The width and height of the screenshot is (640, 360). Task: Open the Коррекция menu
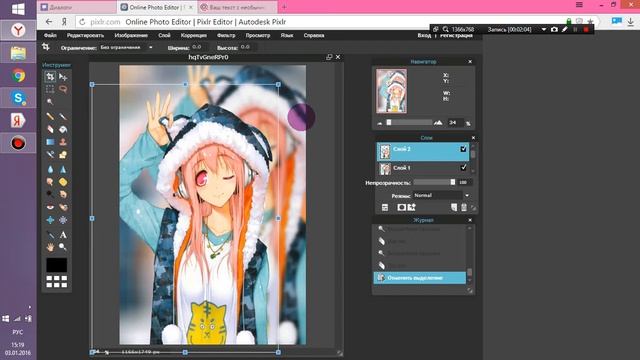[193, 36]
